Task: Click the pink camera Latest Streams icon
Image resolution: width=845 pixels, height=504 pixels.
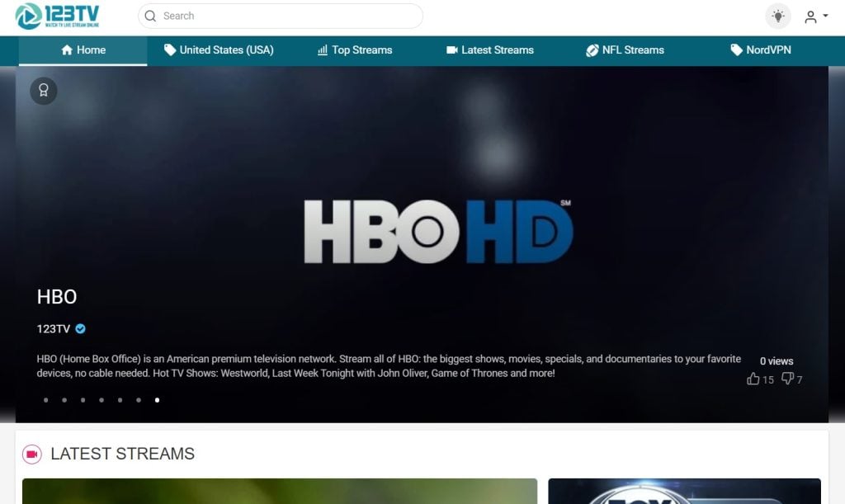Action: pos(32,455)
